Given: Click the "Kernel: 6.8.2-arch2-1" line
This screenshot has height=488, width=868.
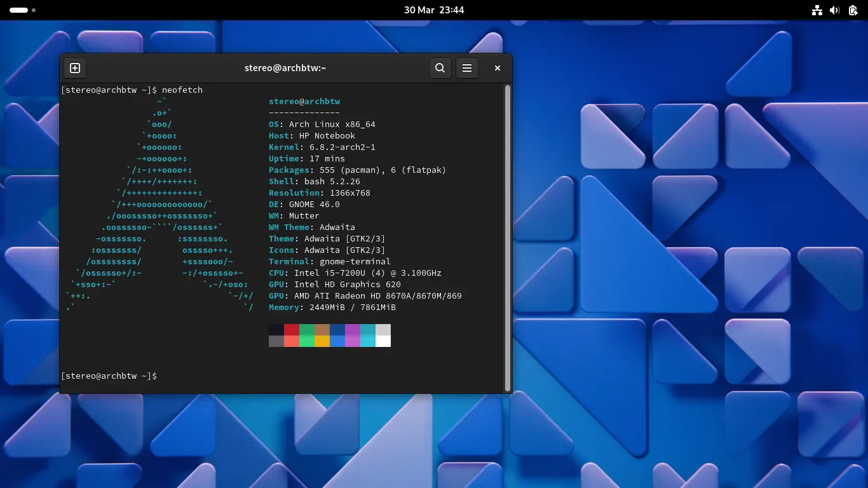Looking at the screenshot, I should pos(322,147).
